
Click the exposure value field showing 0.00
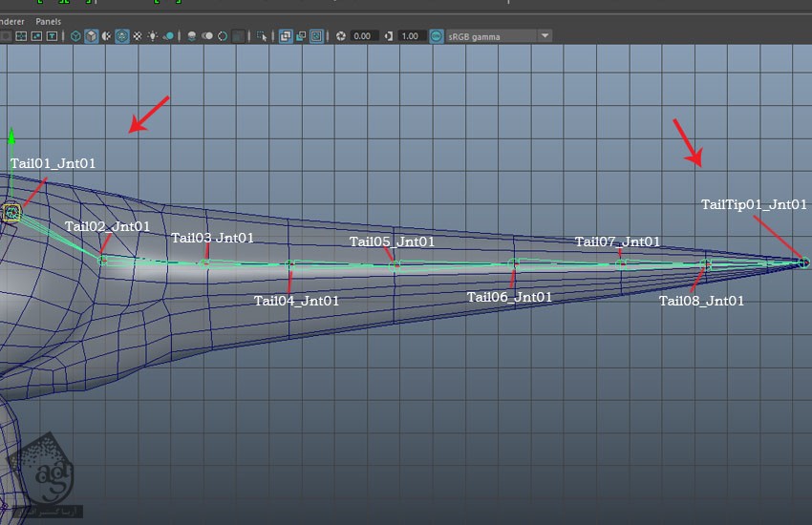pos(363,36)
